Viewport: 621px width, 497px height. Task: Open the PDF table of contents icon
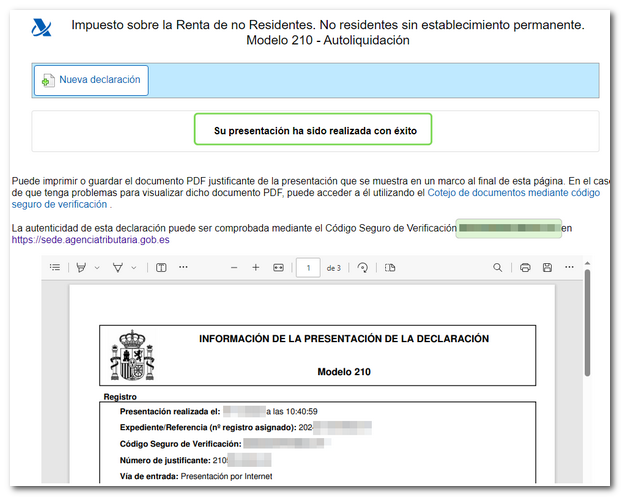(55, 268)
